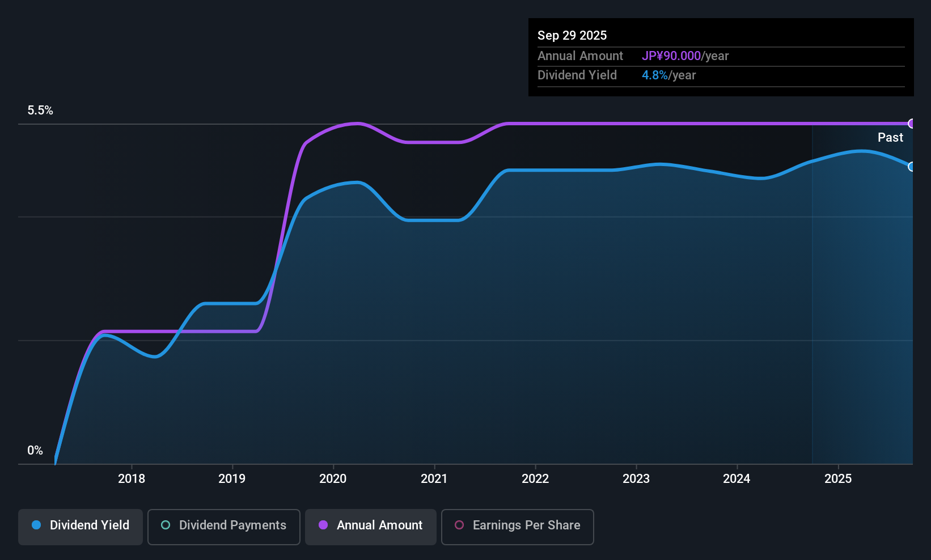This screenshot has height=560, width=931.
Task: Click the Past region label
Action: (x=890, y=137)
